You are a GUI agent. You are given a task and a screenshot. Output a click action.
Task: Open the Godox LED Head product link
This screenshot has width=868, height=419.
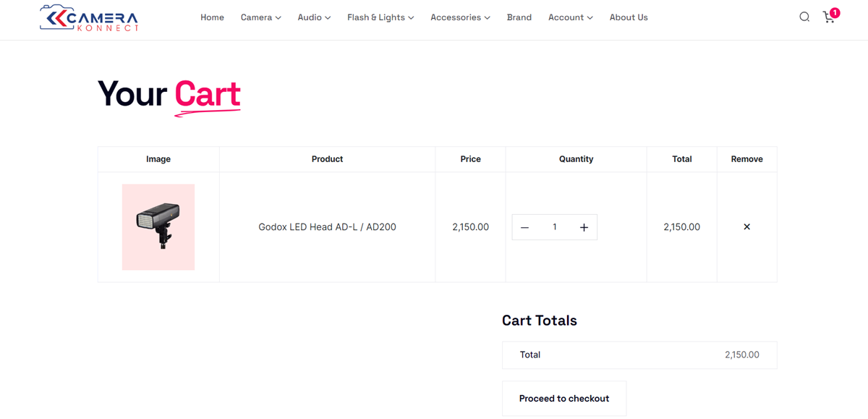[x=327, y=227]
